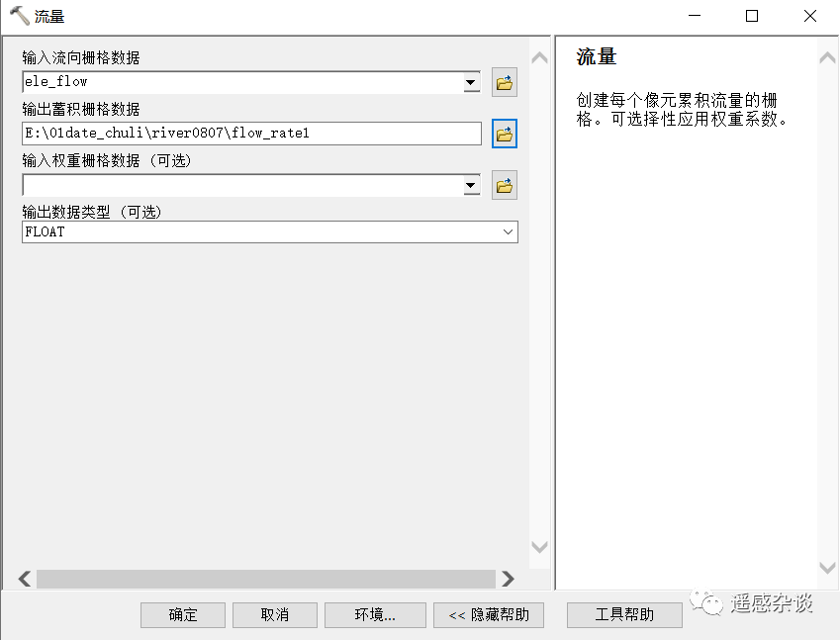Screen dimensions: 840x640
Task: Open the optional weight raster dropdown
Action: click(x=472, y=185)
